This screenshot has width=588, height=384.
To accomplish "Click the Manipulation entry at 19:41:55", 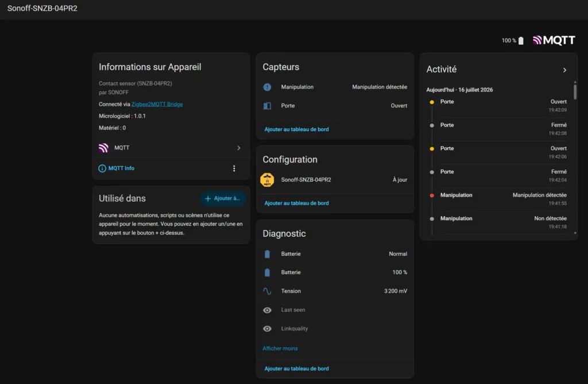I will (x=498, y=199).
